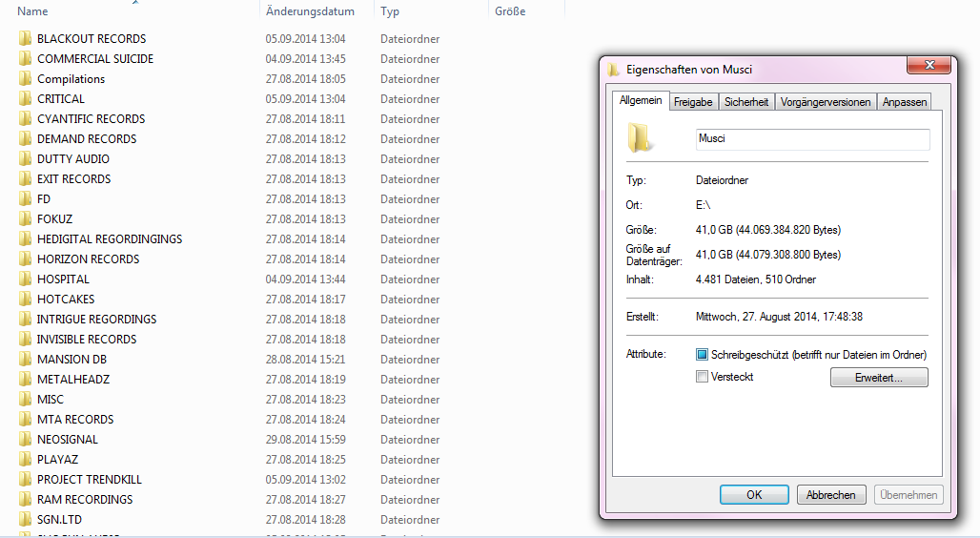Toggle the Schreibgeschützt checkbox
This screenshot has height=538, width=980.
coord(703,355)
